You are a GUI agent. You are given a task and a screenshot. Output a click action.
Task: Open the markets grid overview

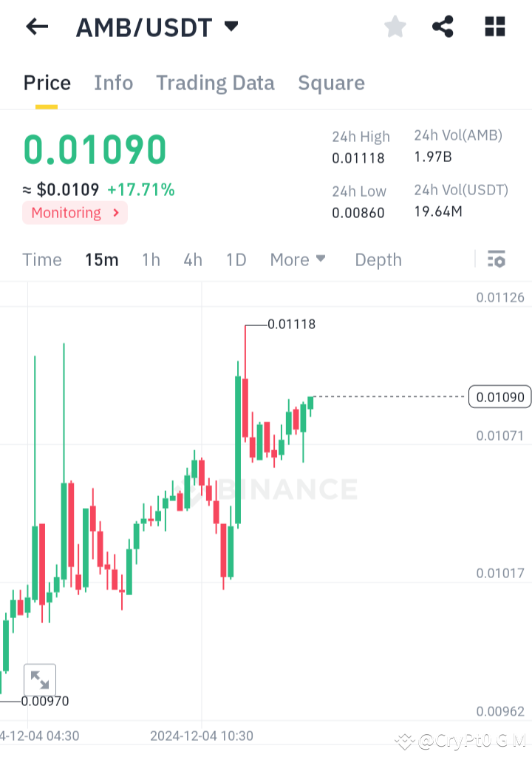point(494,27)
